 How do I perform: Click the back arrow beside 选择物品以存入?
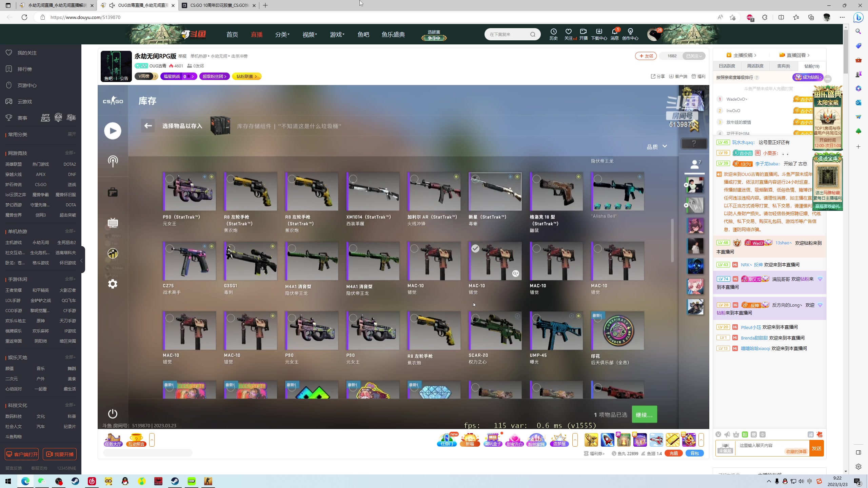(148, 126)
